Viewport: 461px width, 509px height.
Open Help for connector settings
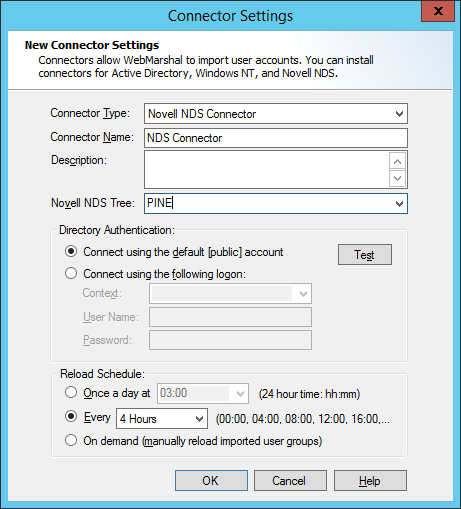click(370, 480)
